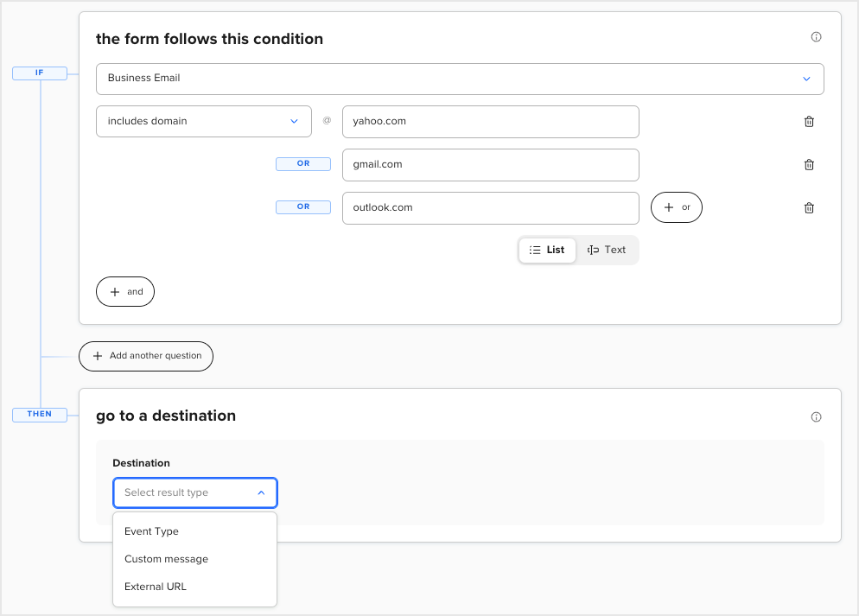Choose Event Type as the destination
The width and height of the screenshot is (859, 616).
(151, 531)
